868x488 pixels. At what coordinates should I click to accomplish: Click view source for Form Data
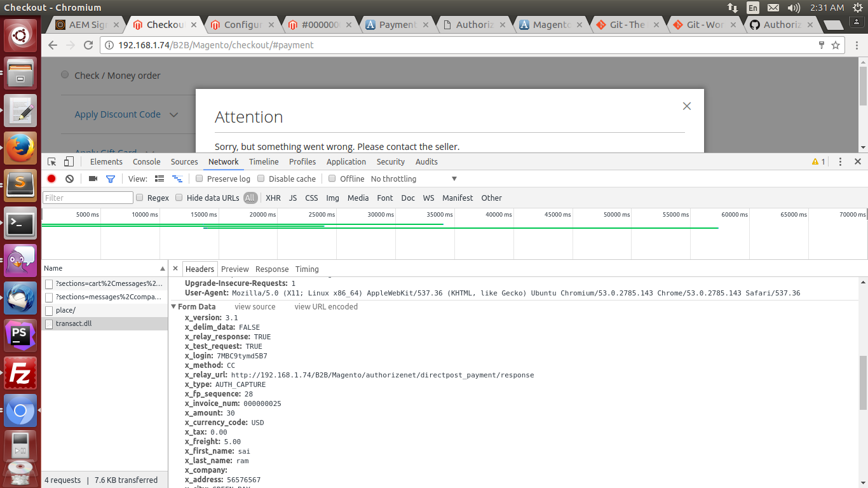pos(255,307)
